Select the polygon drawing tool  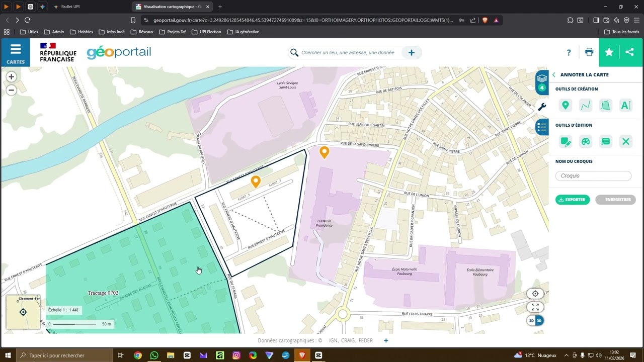pos(606,105)
